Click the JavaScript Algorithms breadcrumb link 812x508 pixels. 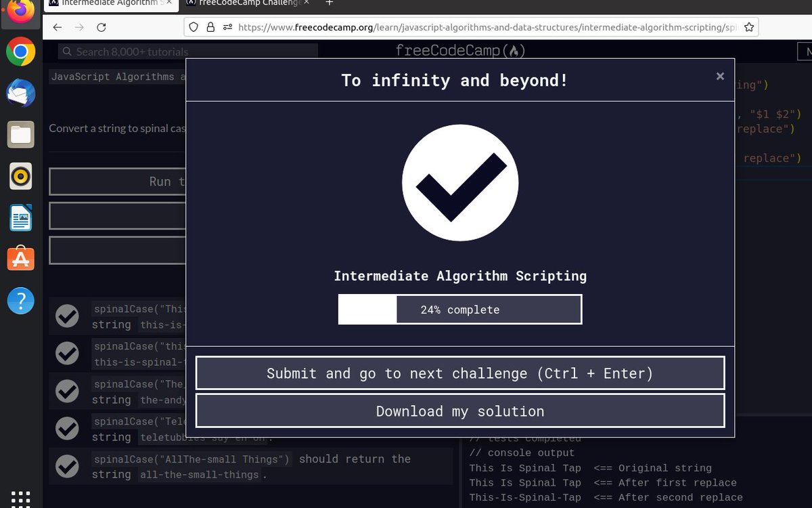coord(117,77)
